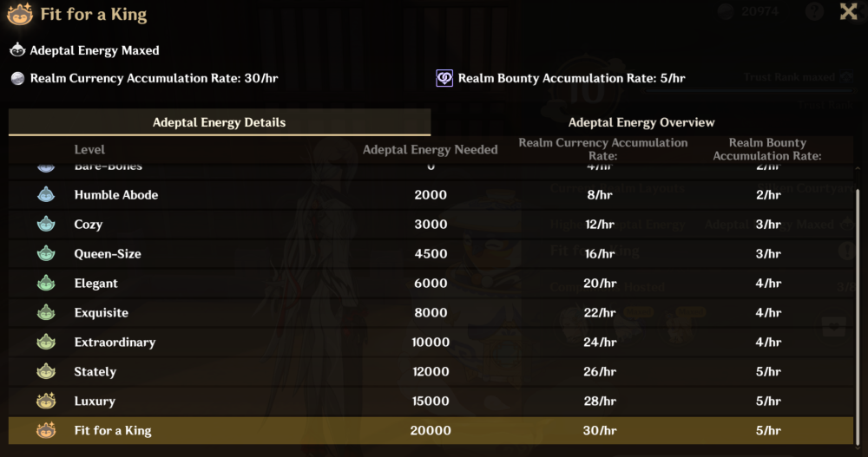Image resolution: width=868 pixels, height=457 pixels.
Task: Select the Adeptal Energy Details tab
Action: [x=219, y=122]
